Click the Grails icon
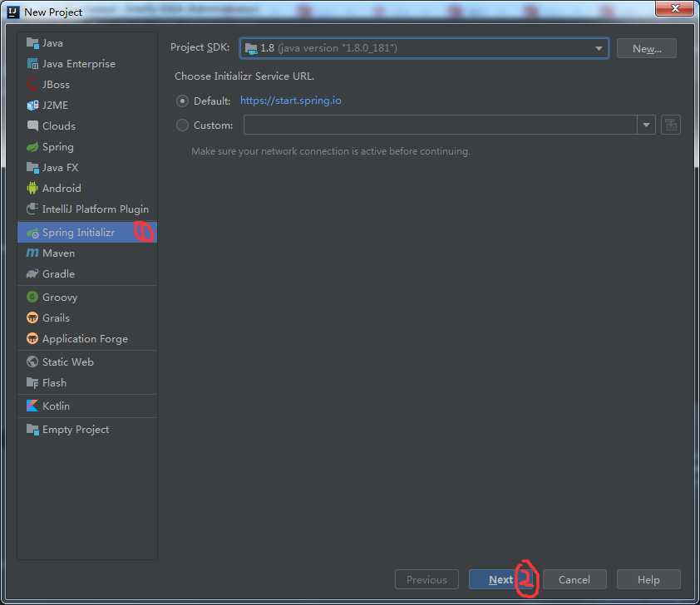The width and height of the screenshot is (700, 605). [x=32, y=317]
